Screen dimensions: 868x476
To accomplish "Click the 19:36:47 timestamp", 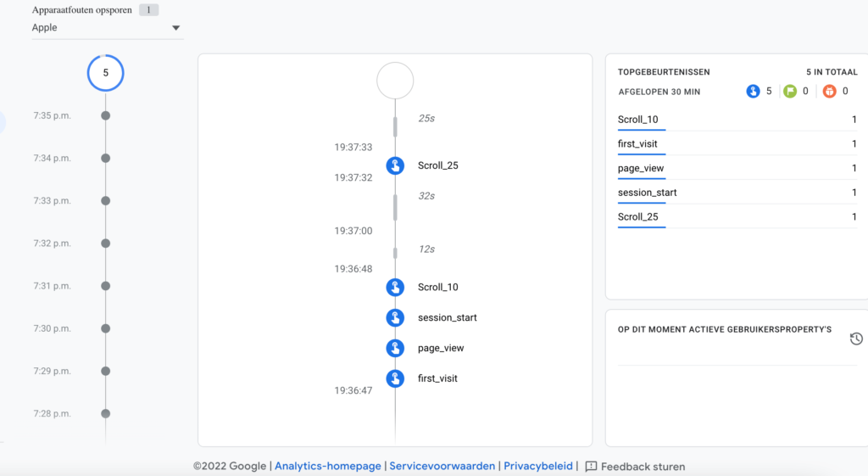I will (x=353, y=390).
